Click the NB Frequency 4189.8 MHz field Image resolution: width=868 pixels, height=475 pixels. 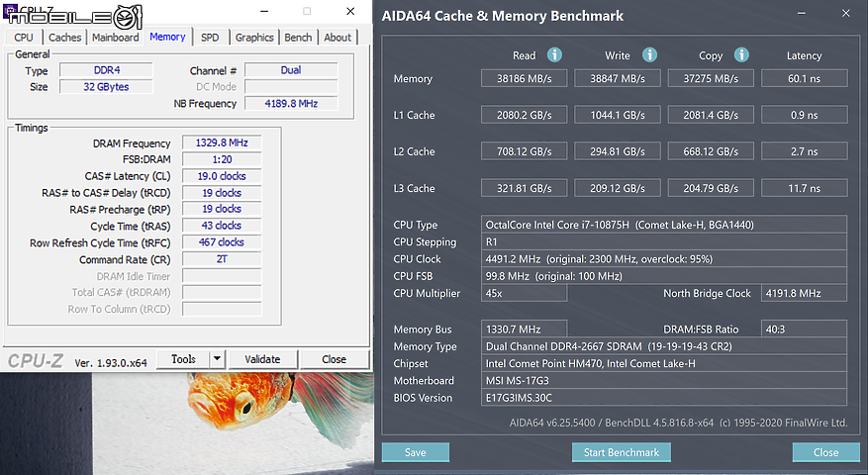291,103
